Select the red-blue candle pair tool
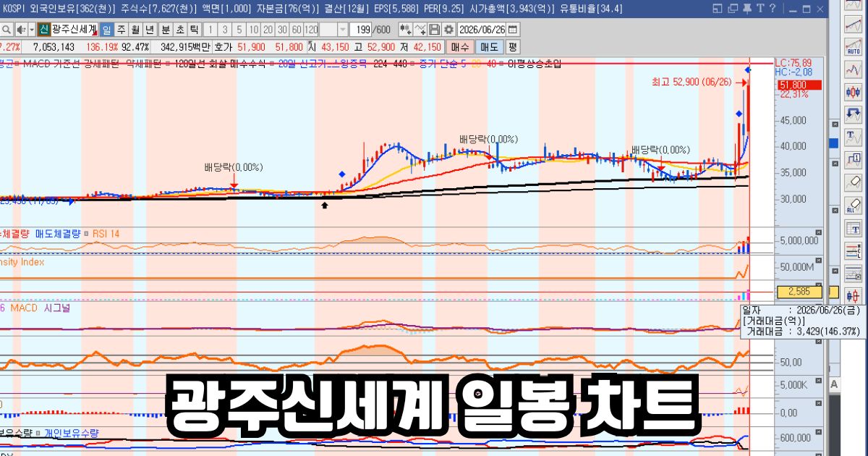Screen dimensions: 868x456 pyautogui.click(x=854, y=296)
